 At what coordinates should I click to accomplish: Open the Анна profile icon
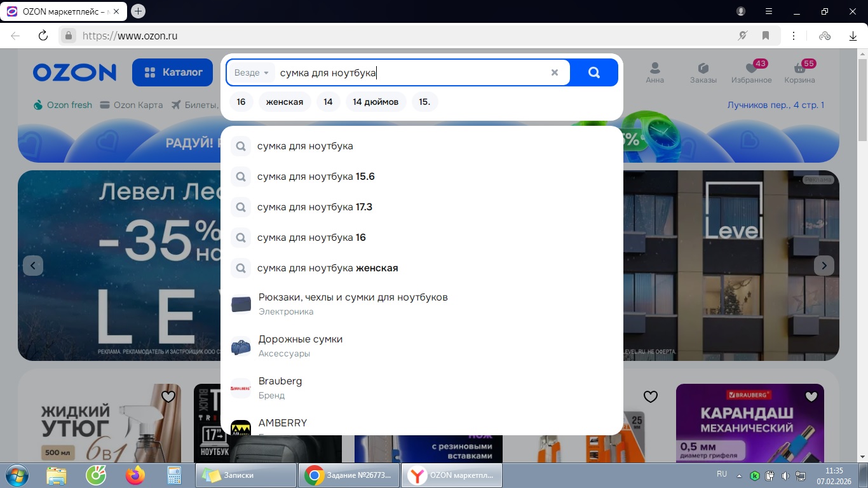click(654, 72)
